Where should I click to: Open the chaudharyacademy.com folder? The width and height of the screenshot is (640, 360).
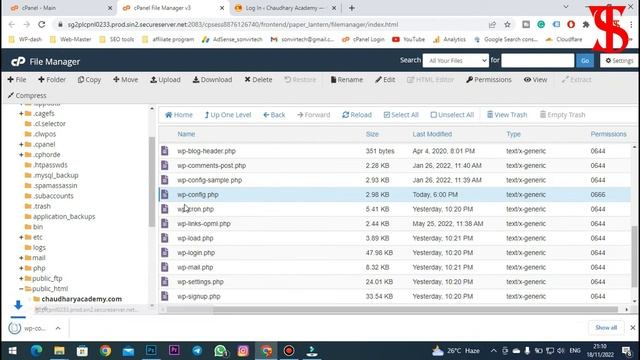click(81, 299)
